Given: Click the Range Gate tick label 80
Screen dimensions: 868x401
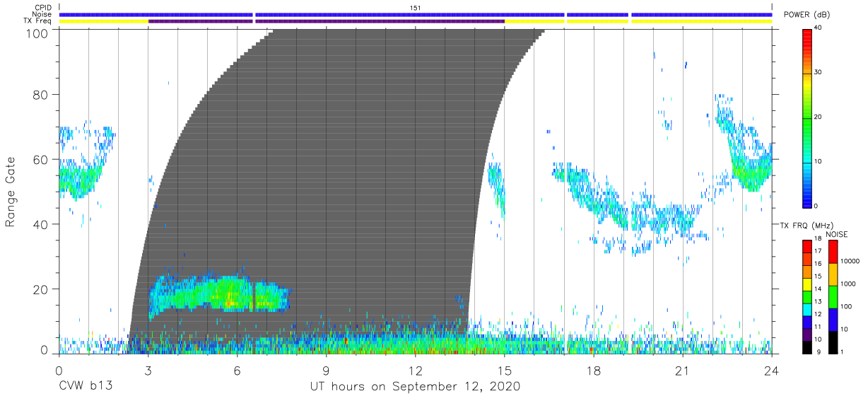Looking at the screenshot, I should pyautogui.click(x=42, y=95).
